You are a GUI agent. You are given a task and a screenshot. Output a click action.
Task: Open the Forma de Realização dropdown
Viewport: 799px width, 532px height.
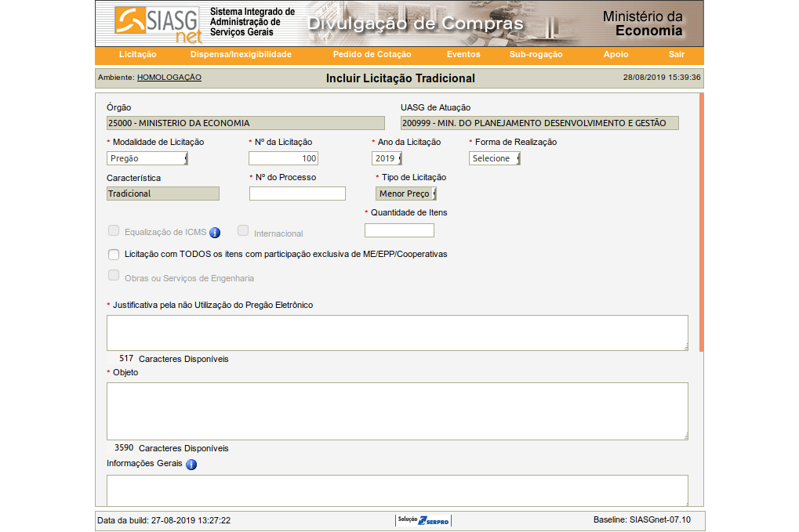tap(494, 158)
